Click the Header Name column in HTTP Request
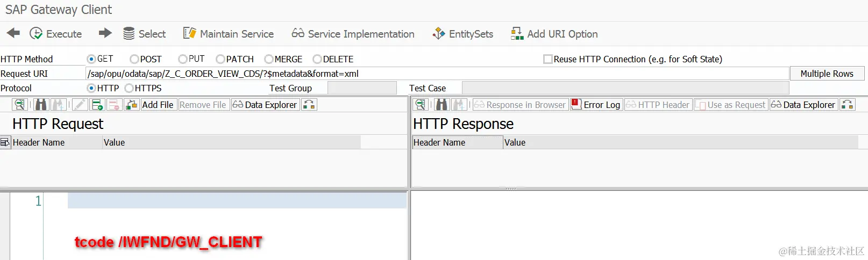 click(57, 142)
